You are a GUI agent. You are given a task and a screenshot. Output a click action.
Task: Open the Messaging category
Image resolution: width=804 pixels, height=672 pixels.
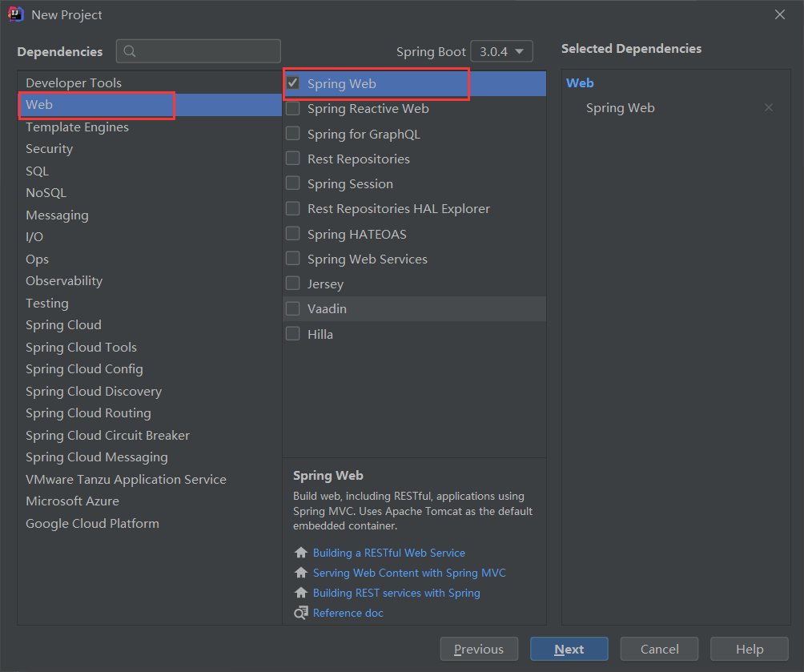point(149,215)
